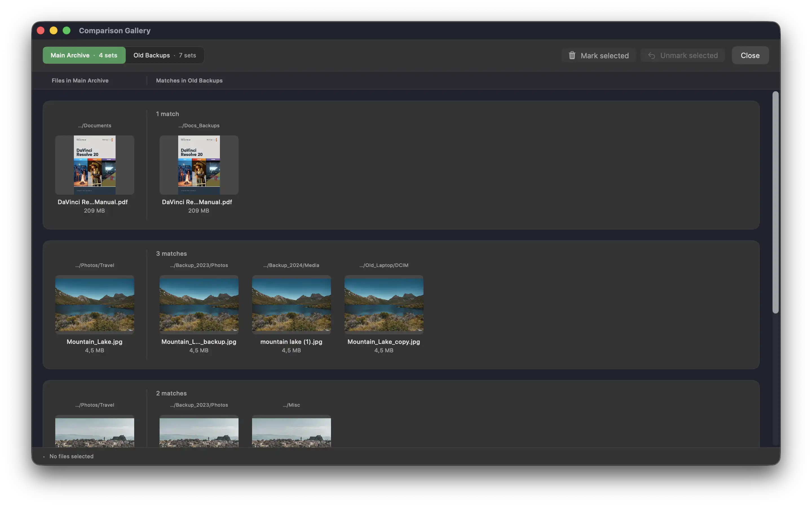Select the Mountain_Lake.jpg thumbnail

pyautogui.click(x=94, y=304)
